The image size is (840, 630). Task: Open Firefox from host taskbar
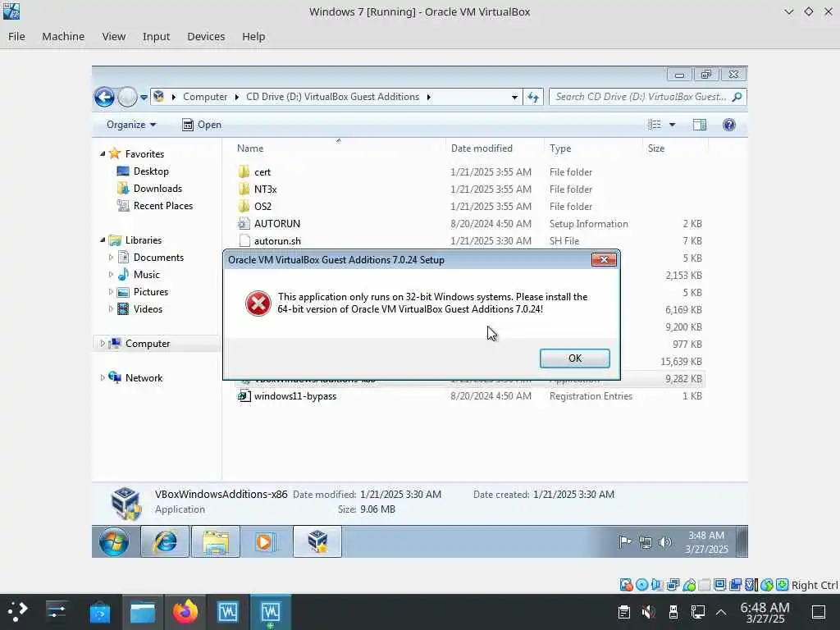(185, 611)
